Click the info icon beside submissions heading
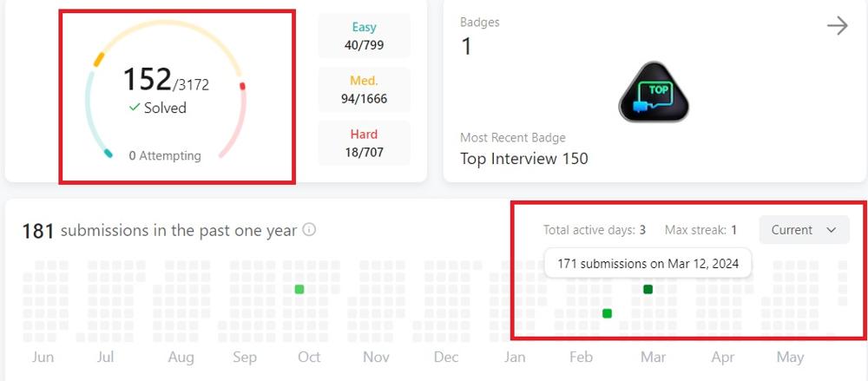The height and width of the screenshot is (381, 868). [308, 231]
